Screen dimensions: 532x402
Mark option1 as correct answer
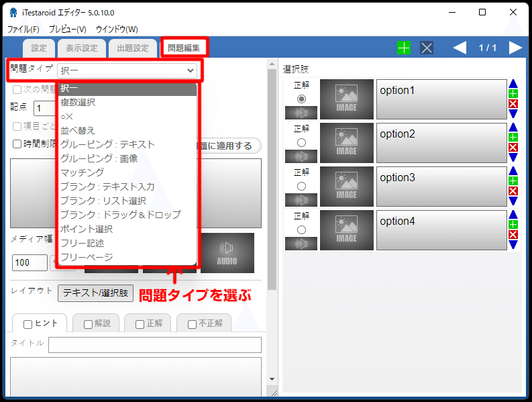tap(301, 99)
